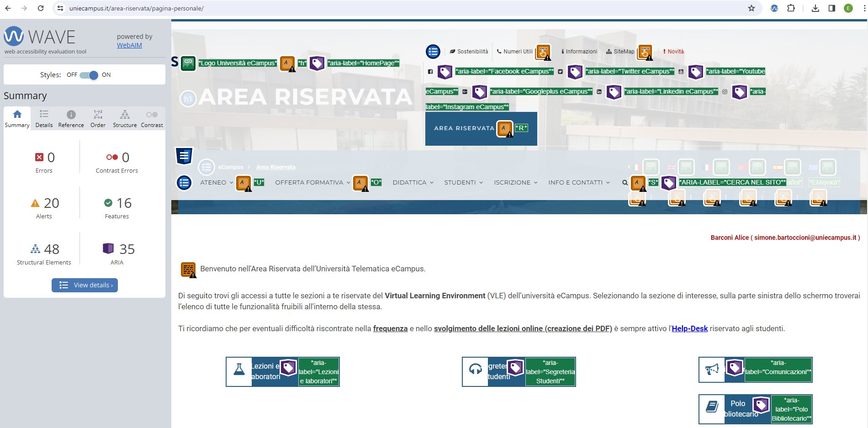Click the ARIA label icon beside HomePage

click(317, 63)
